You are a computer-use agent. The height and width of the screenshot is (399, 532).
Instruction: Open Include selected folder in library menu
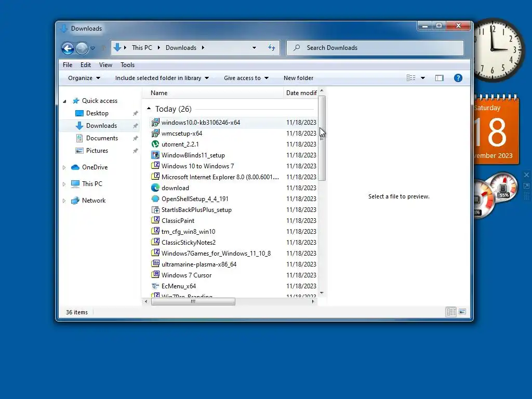162,78
